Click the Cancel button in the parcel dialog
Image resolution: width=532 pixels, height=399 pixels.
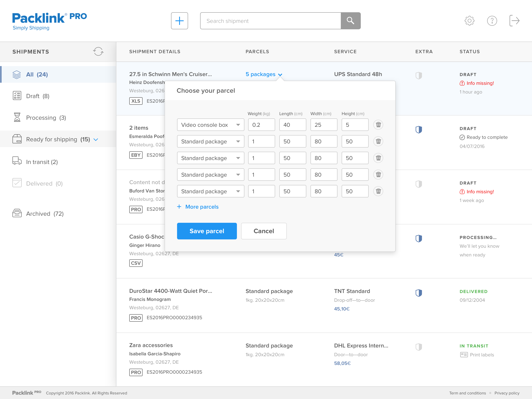click(x=264, y=231)
